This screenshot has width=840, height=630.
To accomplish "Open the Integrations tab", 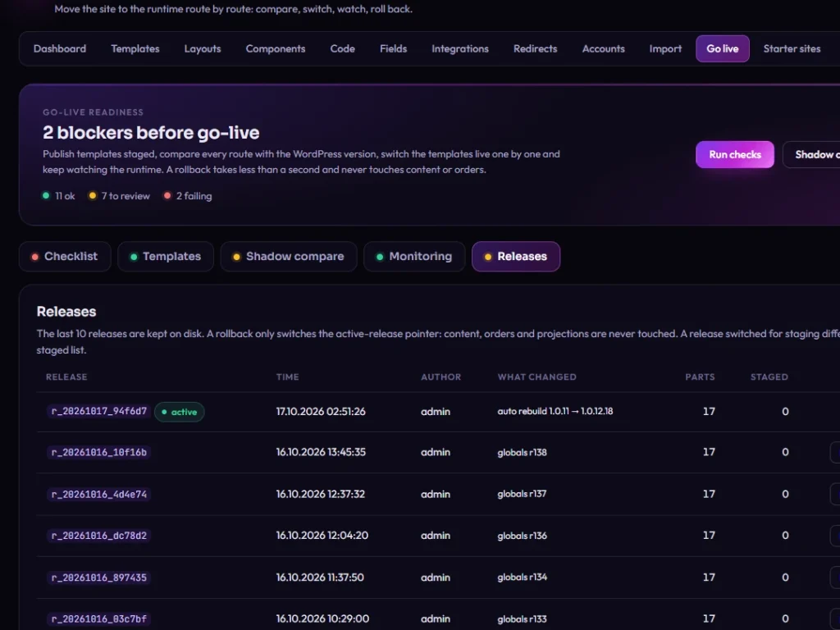I will pyautogui.click(x=460, y=48).
